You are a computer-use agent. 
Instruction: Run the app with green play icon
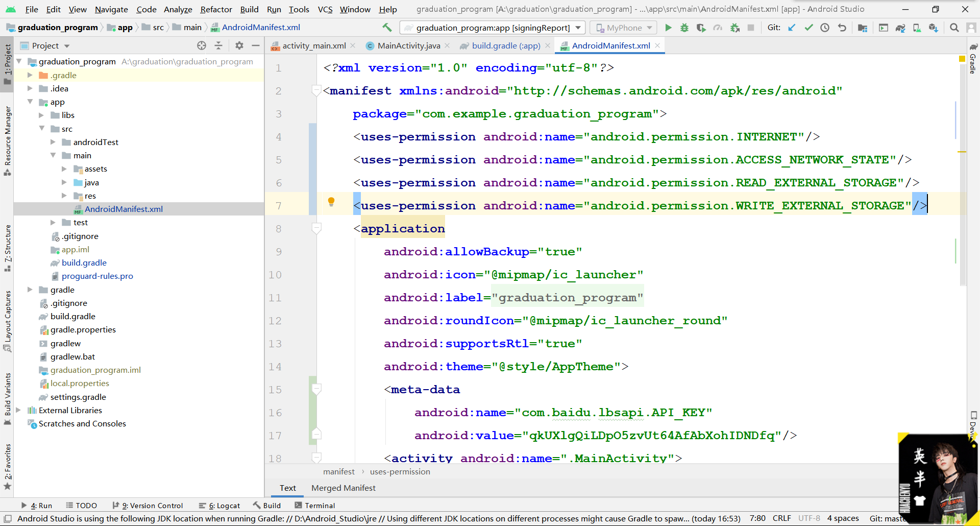click(x=668, y=28)
